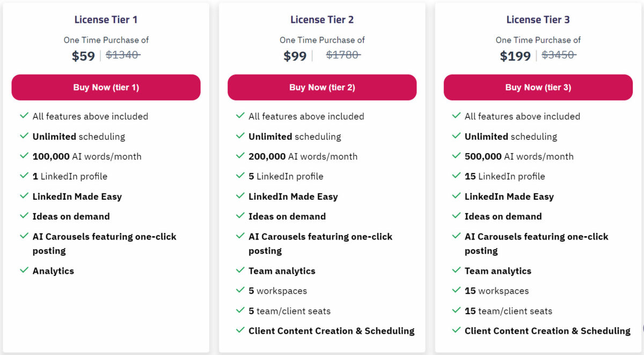Click the checkmark next to AI Carousels in Tier 1

25,236
